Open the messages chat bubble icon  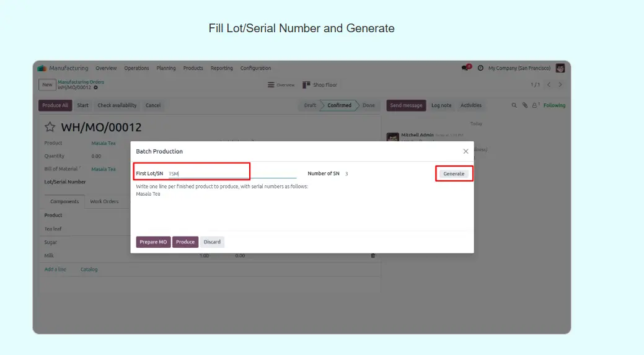465,68
